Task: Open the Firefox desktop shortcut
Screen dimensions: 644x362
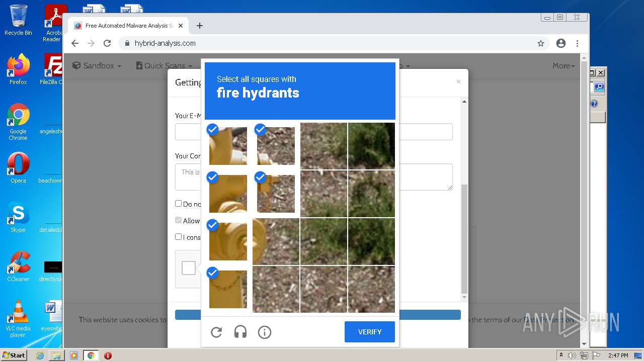Action: tap(18, 69)
